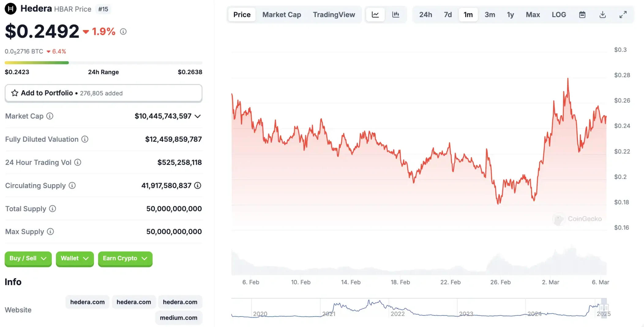644x327 pixels.
Task: Select the 1y time range
Action: (x=510, y=14)
